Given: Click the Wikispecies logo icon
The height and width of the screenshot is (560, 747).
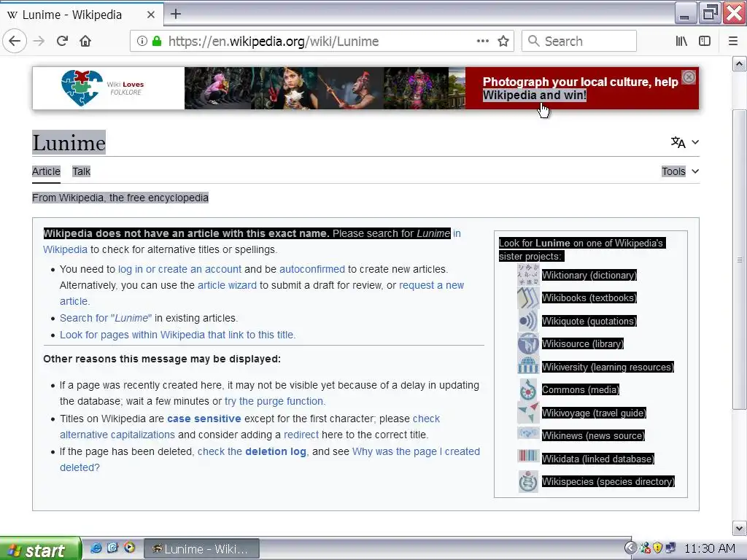Looking at the screenshot, I should 528,481.
